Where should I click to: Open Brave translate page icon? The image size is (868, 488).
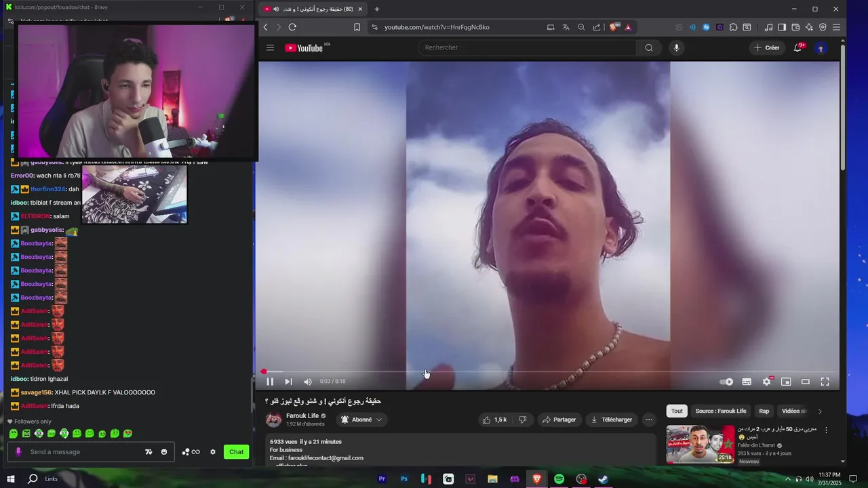point(566,27)
